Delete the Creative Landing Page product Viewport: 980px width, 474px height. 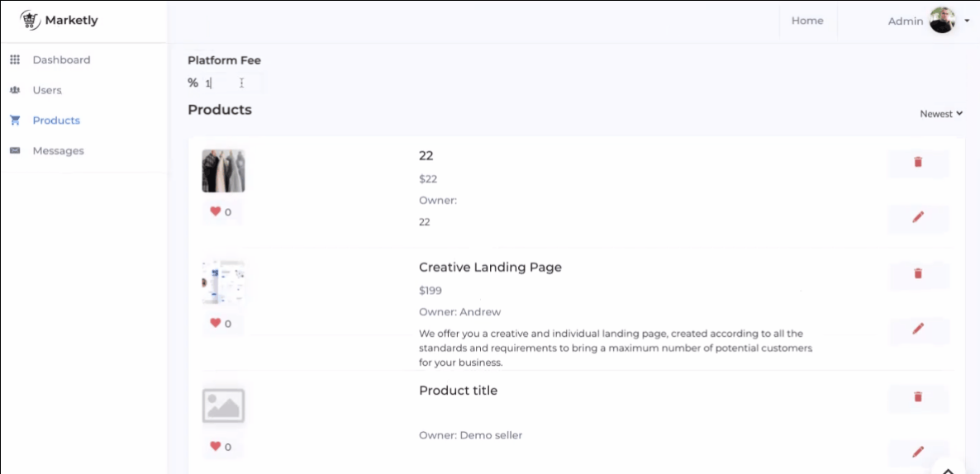pyautogui.click(x=917, y=273)
